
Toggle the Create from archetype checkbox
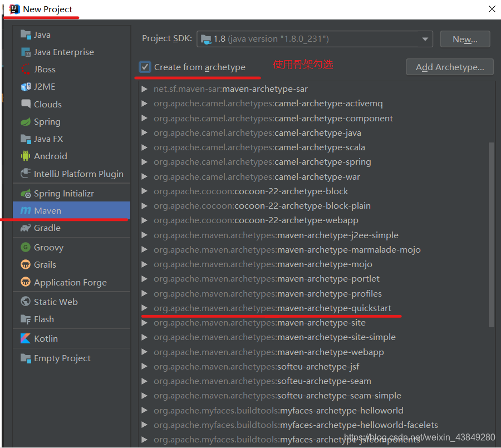coord(145,67)
